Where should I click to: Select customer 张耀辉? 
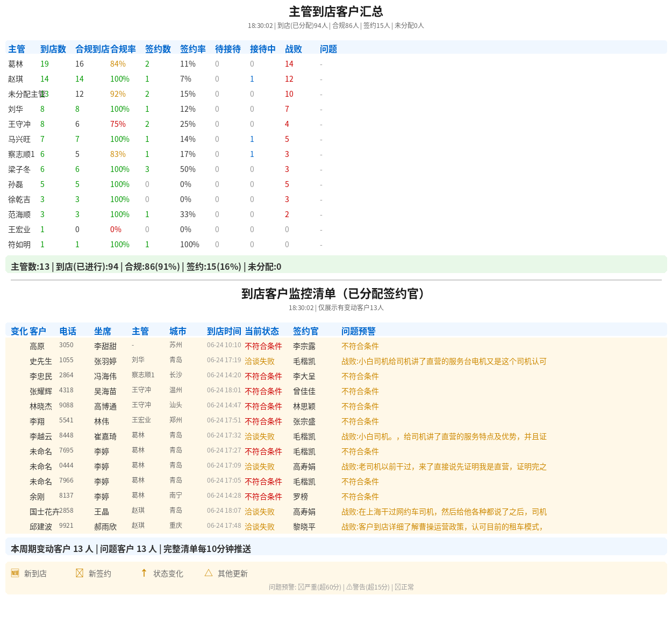(x=41, y=391)
